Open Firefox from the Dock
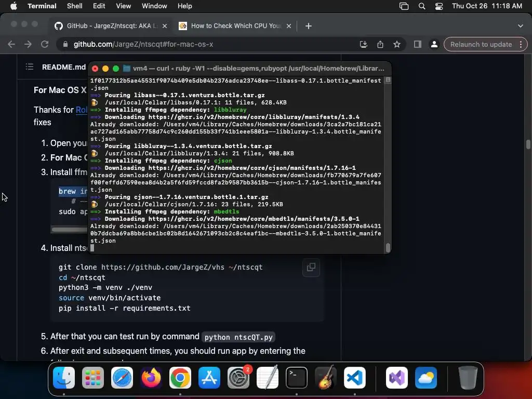 tap(151, 378)
